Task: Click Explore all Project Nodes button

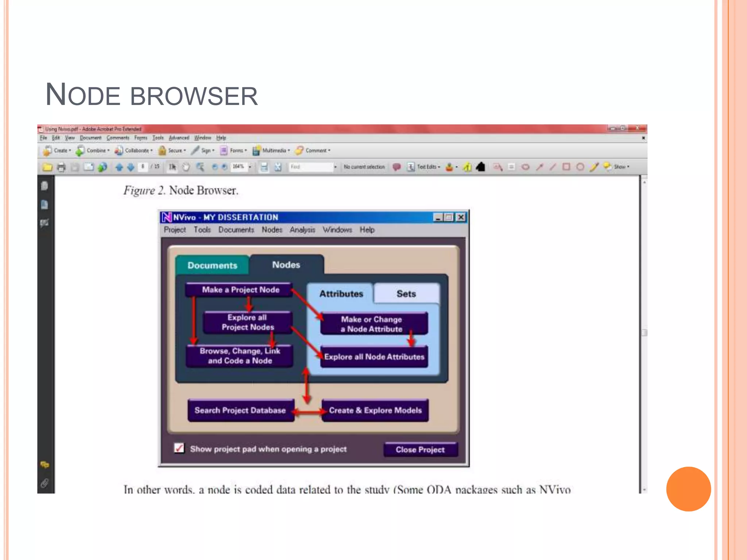Action: (248, 322)
